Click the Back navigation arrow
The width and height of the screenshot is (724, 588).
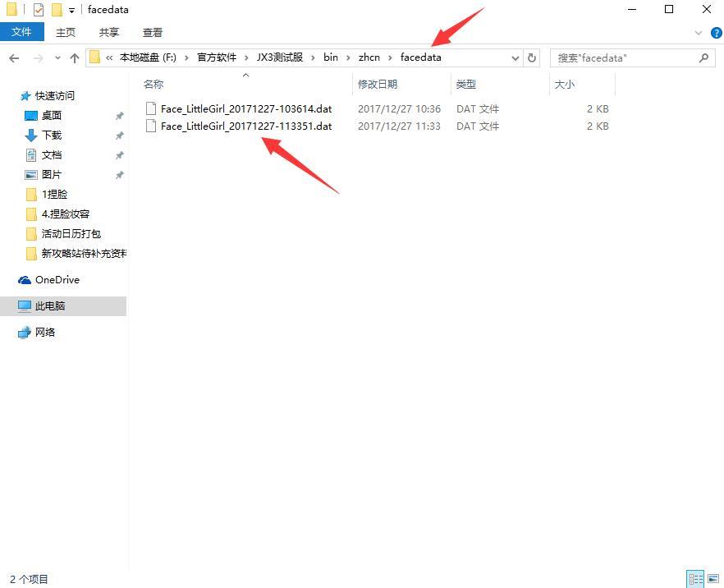[14, 57]
